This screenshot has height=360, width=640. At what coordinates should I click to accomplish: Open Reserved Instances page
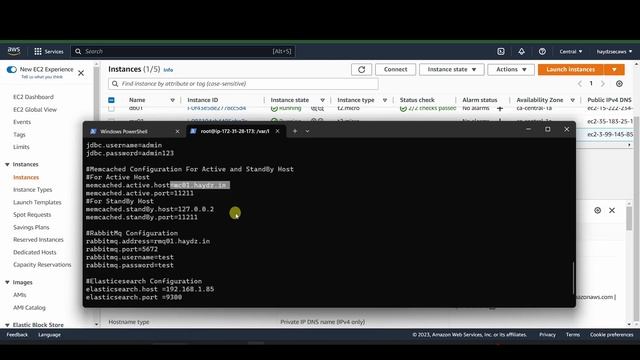[x=38, y=240]
